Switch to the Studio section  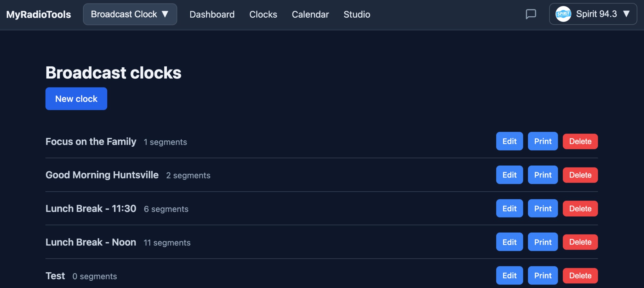point(357,14)
